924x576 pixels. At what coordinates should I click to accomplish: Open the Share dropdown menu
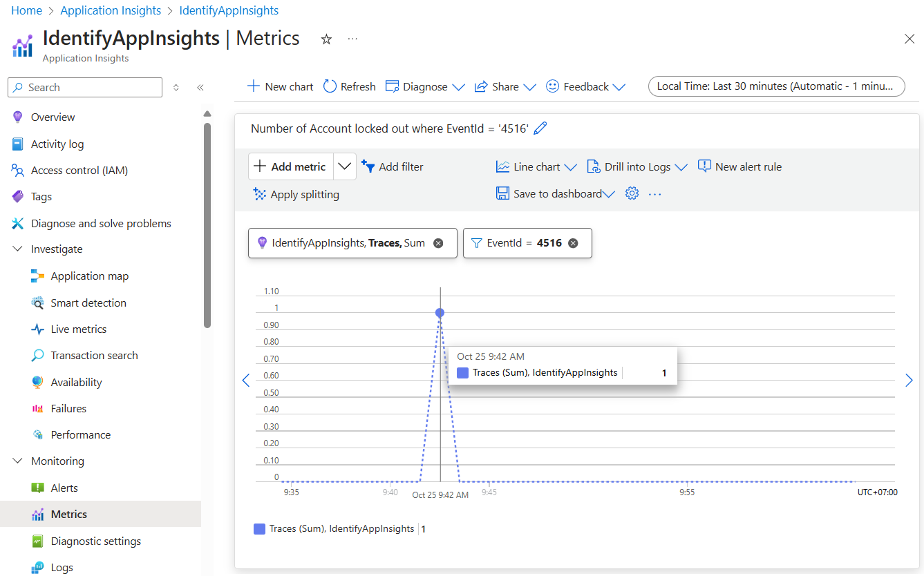[505, 86]
